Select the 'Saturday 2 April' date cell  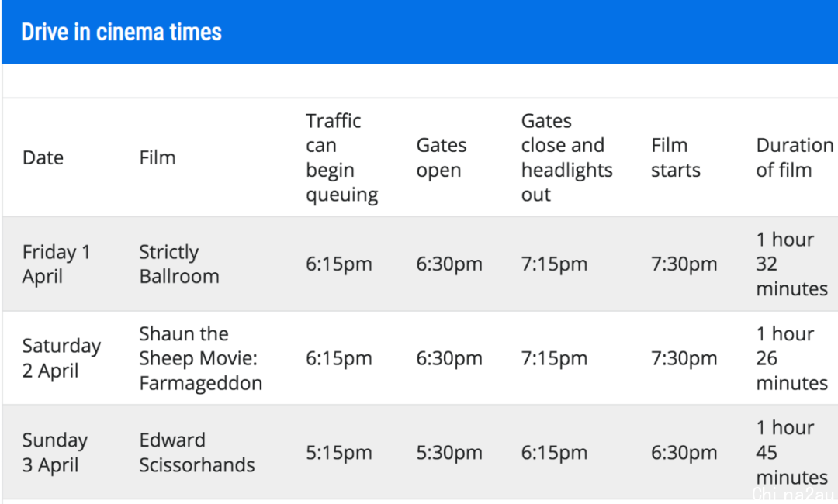click(61, 358)
